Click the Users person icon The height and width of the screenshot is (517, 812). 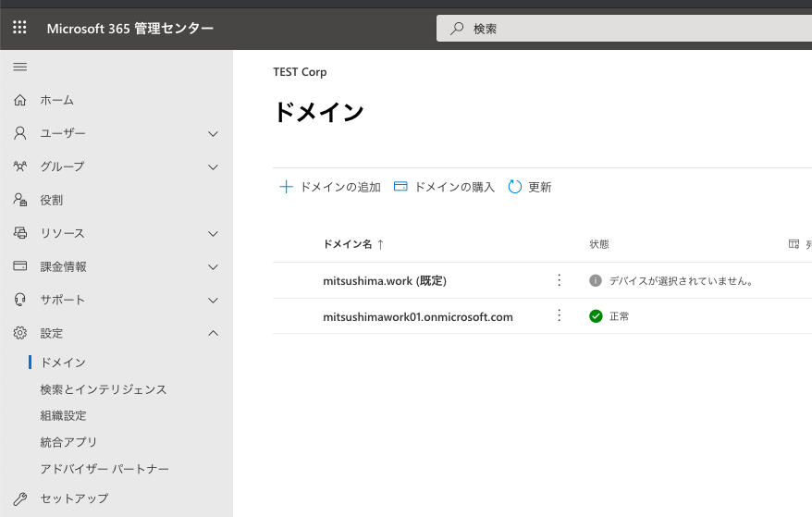coord(19,133)
